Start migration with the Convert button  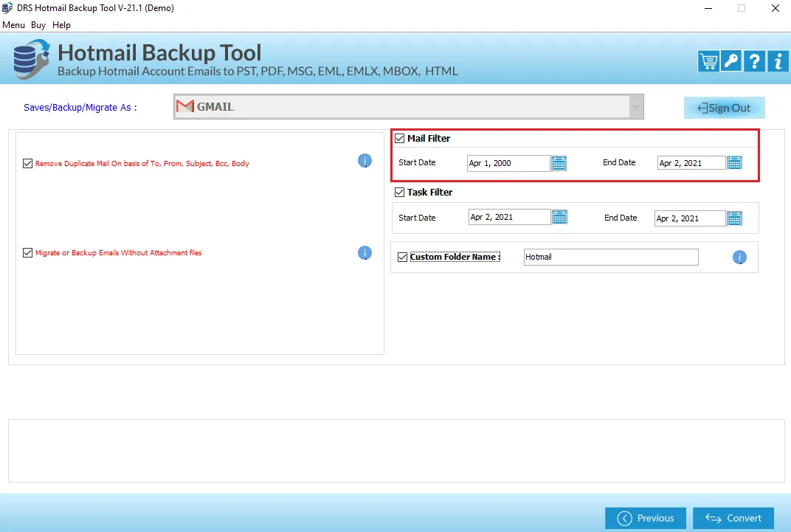[733, 519]
